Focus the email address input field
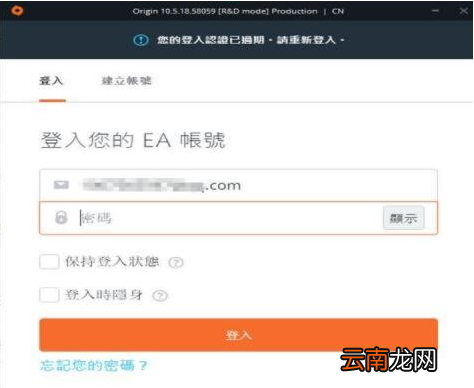This screenshot has height=388, width=474. [238, 185]
